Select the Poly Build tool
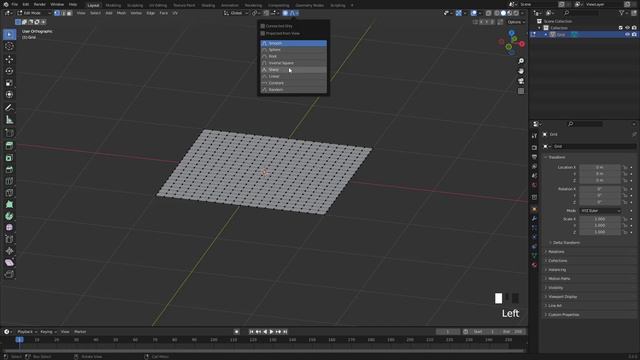This screenshot has width=640, height=360. click(x=9, y=204)
